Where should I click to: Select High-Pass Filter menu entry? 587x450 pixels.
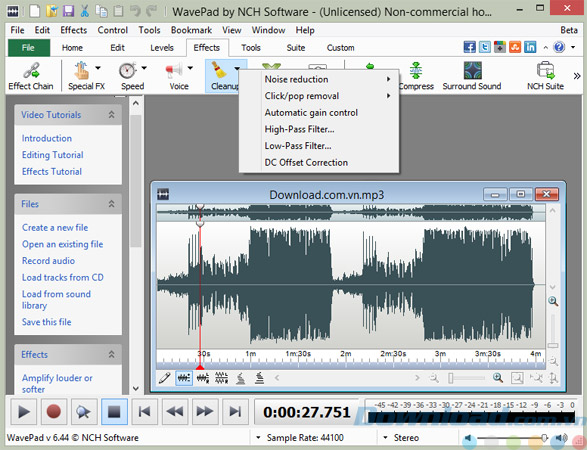[319, 129]
